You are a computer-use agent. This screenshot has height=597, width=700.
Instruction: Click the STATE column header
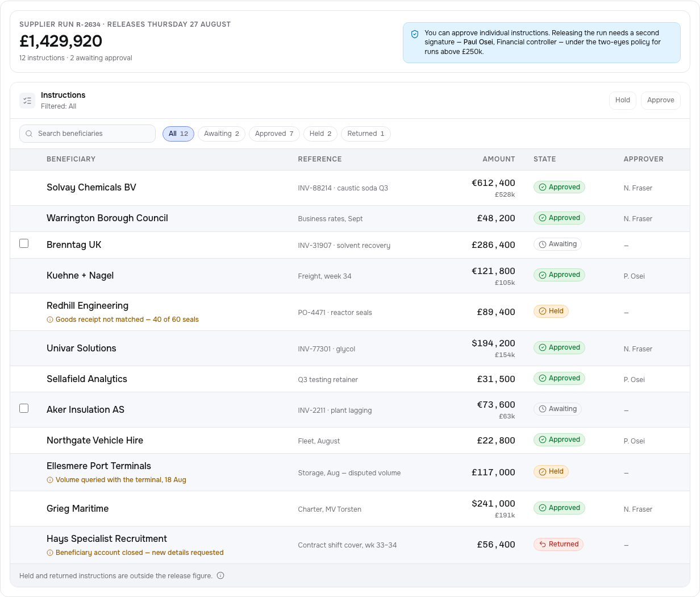coord(545,159)
